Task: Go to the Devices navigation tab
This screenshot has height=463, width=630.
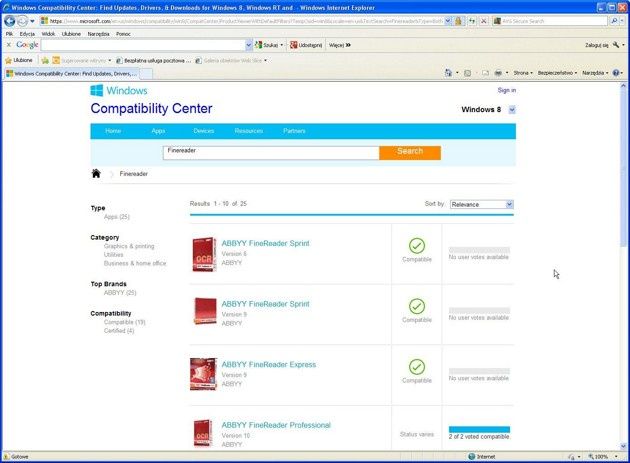Action: (204, 131)
